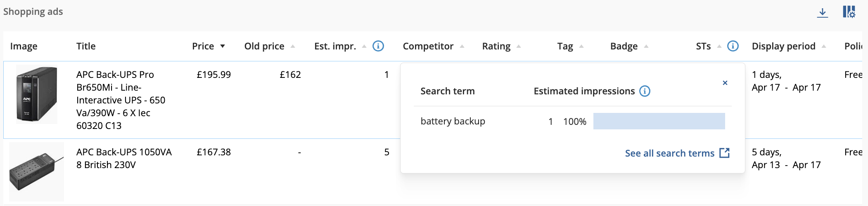The height and width of the screenshot is (206, 868).
Task: Show info about STs column
Action: pos(733,46)
